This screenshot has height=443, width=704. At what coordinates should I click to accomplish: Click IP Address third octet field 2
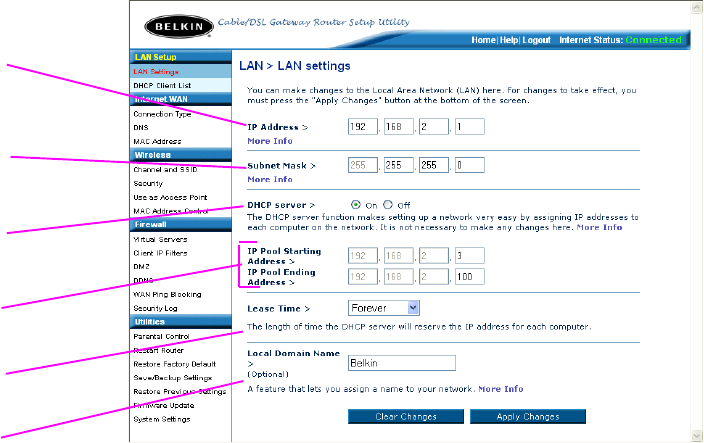click(434, 127)
